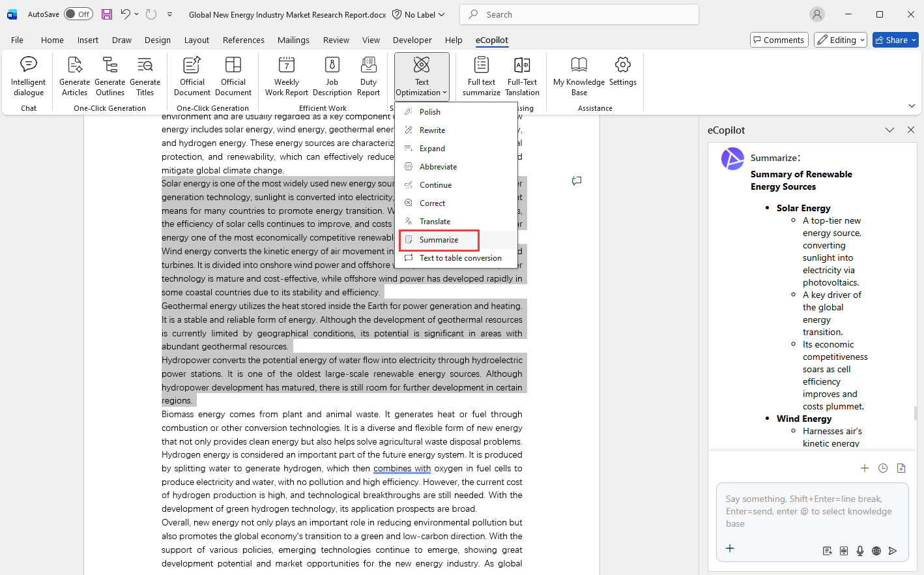Open the Editing mode dropdown
The width and height of the screenshot is (924, 575).
click(840, 40)
